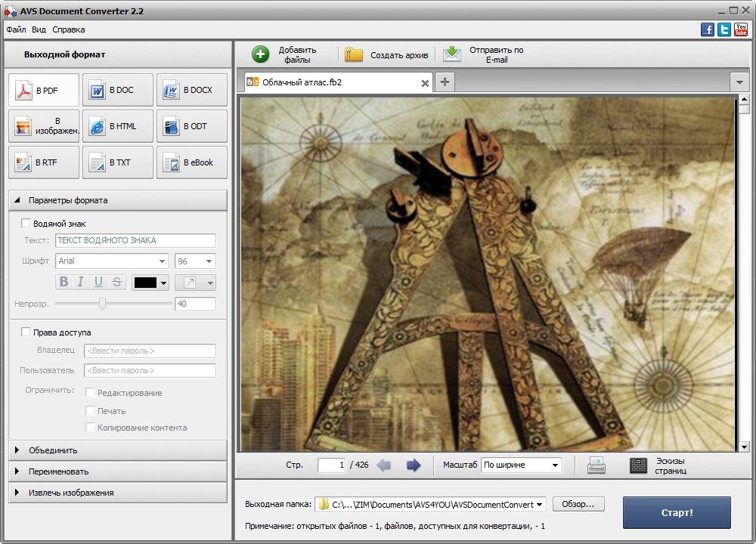Enable the Водяной знак checkbox
This screenshot has height=544, width=756.
26,223
